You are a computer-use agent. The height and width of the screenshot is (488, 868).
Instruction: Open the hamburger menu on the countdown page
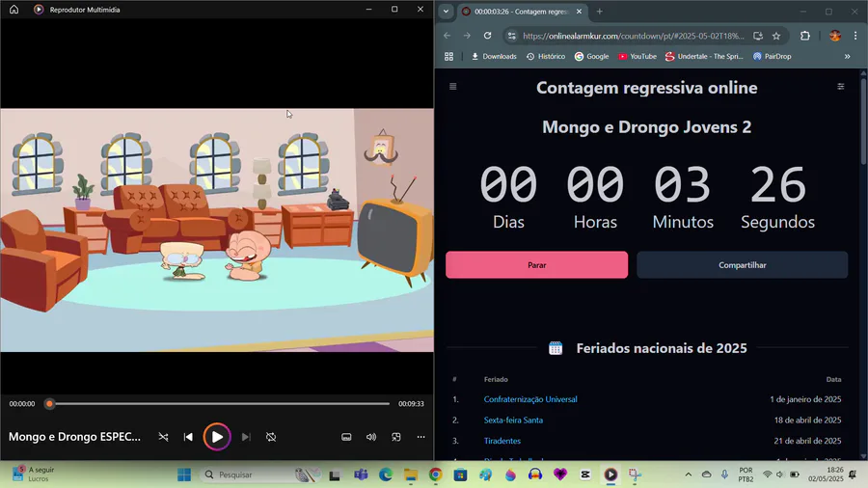[x=453, y=86]
